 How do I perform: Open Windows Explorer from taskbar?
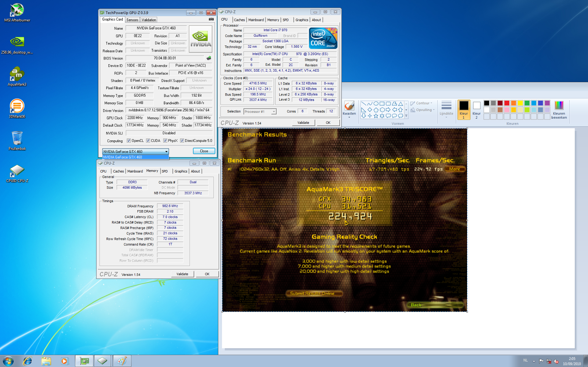(46, 361)
